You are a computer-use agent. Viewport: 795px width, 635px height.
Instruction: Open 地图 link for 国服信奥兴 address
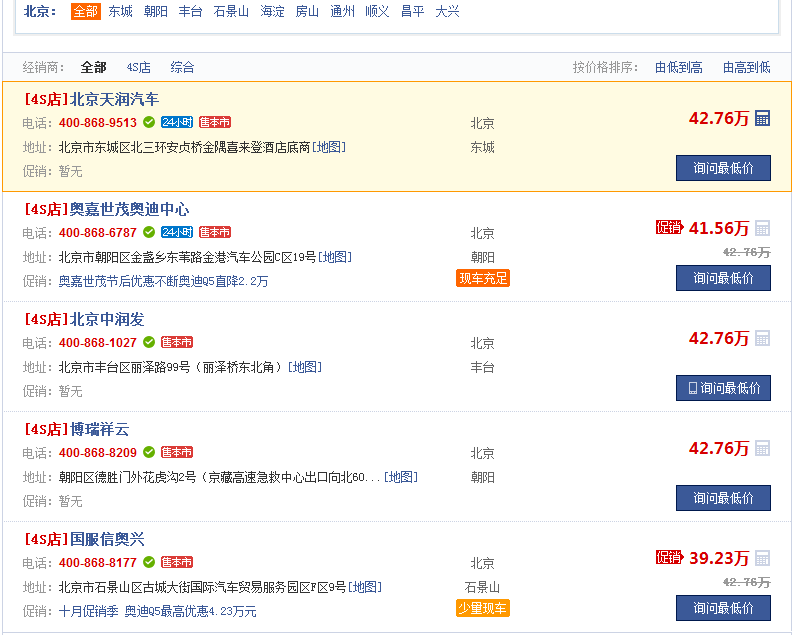tap(365, 587)
